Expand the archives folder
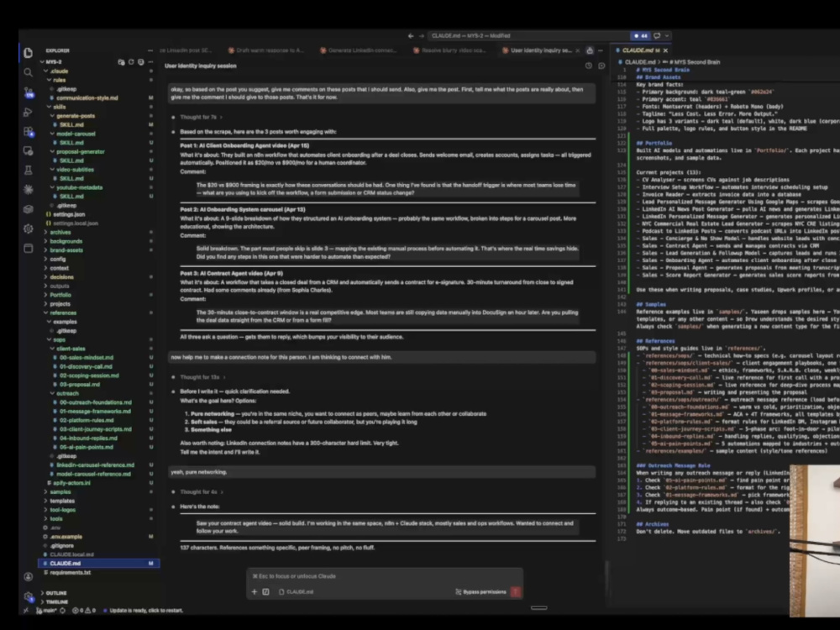This screenshot has width=840, height=630. click(56, 233)
